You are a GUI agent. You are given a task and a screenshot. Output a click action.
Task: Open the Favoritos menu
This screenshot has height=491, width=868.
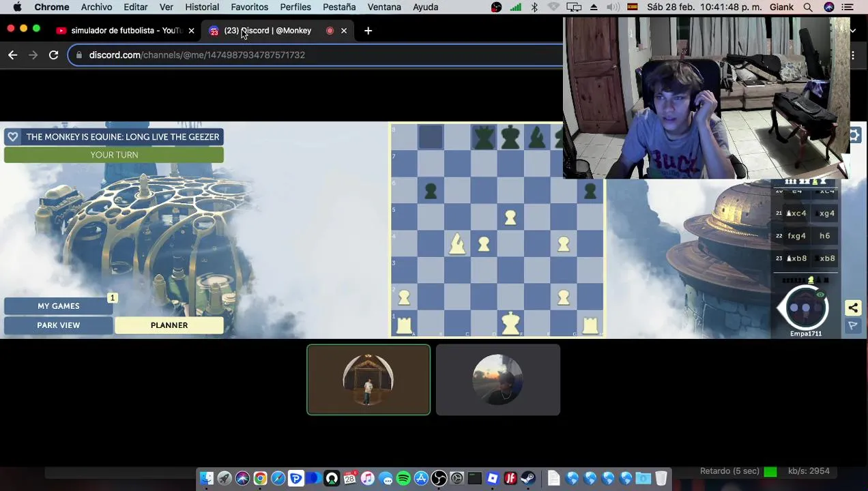pyautogui.click(x=249, y=8)
